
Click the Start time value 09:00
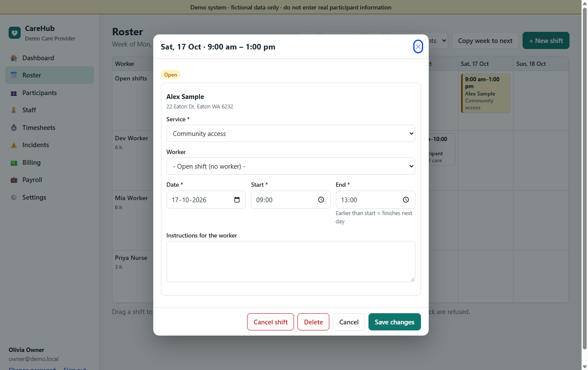[264, 200]
